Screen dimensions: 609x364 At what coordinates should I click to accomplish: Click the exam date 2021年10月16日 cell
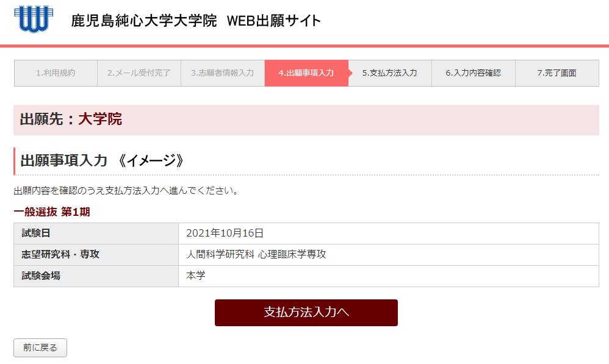pos(388,234)
